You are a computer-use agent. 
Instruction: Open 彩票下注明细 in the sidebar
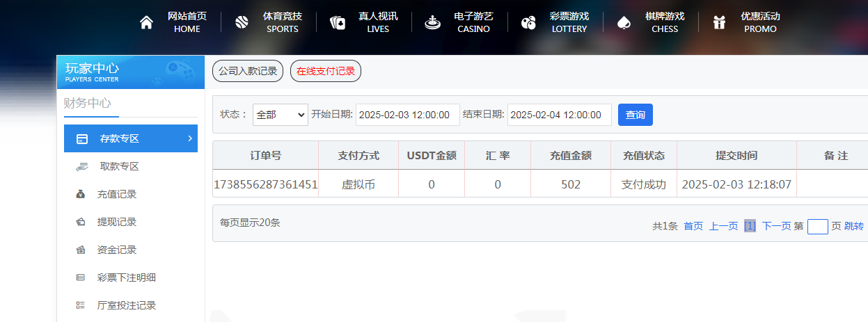click(x=126, y=277)
